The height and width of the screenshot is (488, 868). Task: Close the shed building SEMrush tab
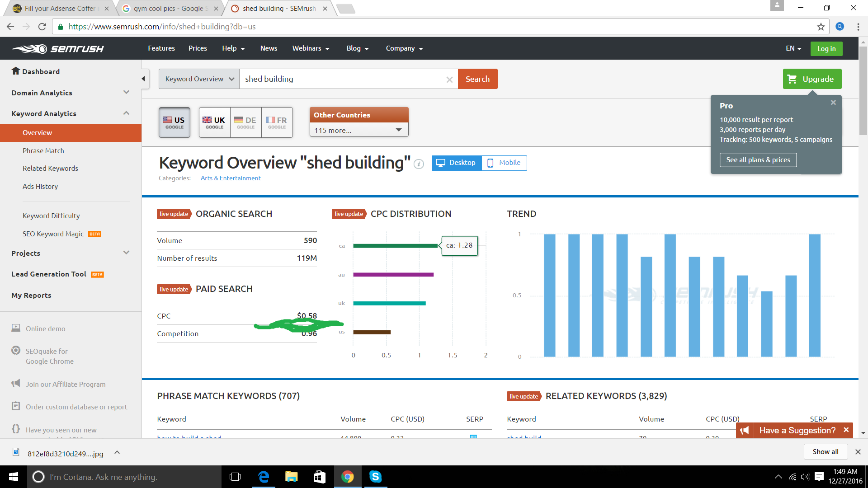click(325, 9)
